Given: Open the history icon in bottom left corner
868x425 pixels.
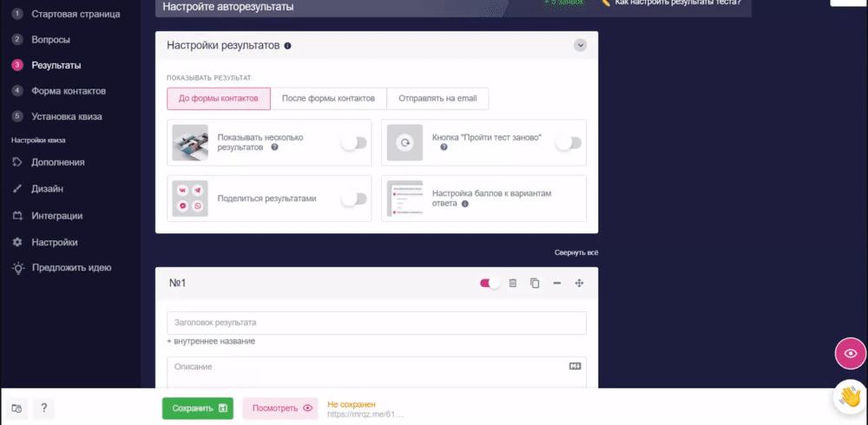Looking at the screenshot, I should [16, 409].
